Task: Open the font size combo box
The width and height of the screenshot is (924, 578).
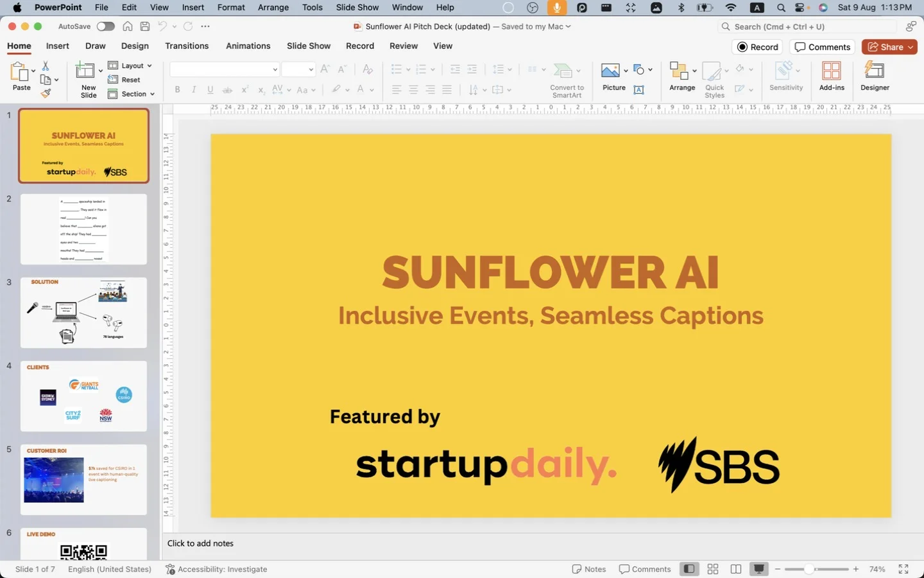Action: (x=298, y=69)
